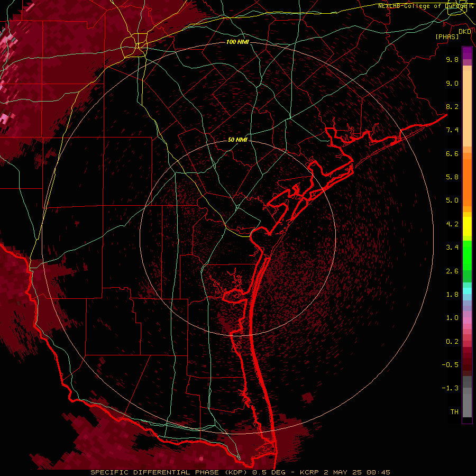This screenshot has height=476, width=476.
Task: Click the 0.2 value on the color scale
Action: click(452, 342)
